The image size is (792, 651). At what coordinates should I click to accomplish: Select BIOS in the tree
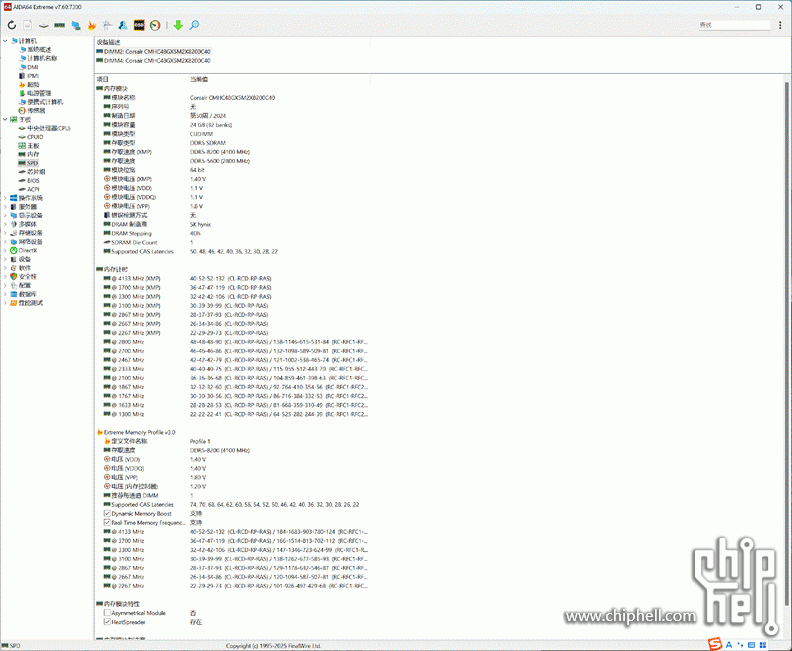(x=33, y=180)
